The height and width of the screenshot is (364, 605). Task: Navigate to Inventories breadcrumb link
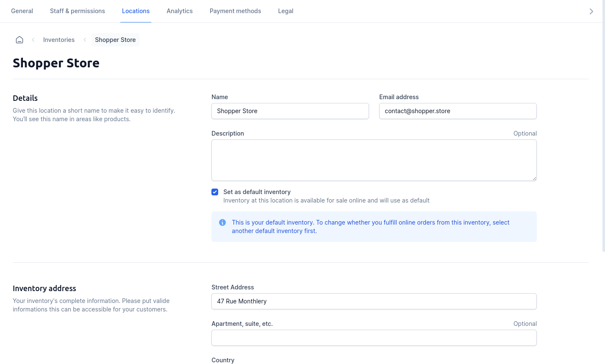coord(59,40)
